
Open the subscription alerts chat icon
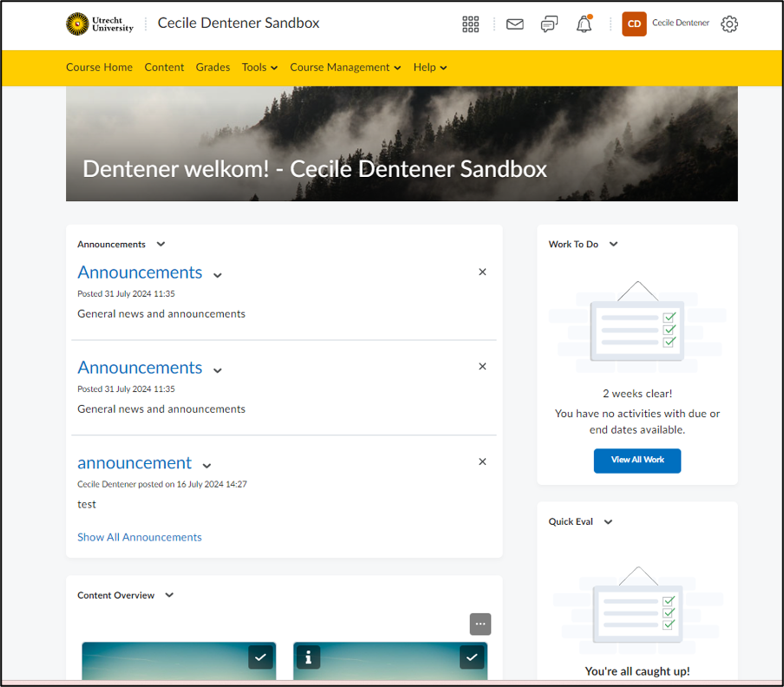tap(549, 23)
